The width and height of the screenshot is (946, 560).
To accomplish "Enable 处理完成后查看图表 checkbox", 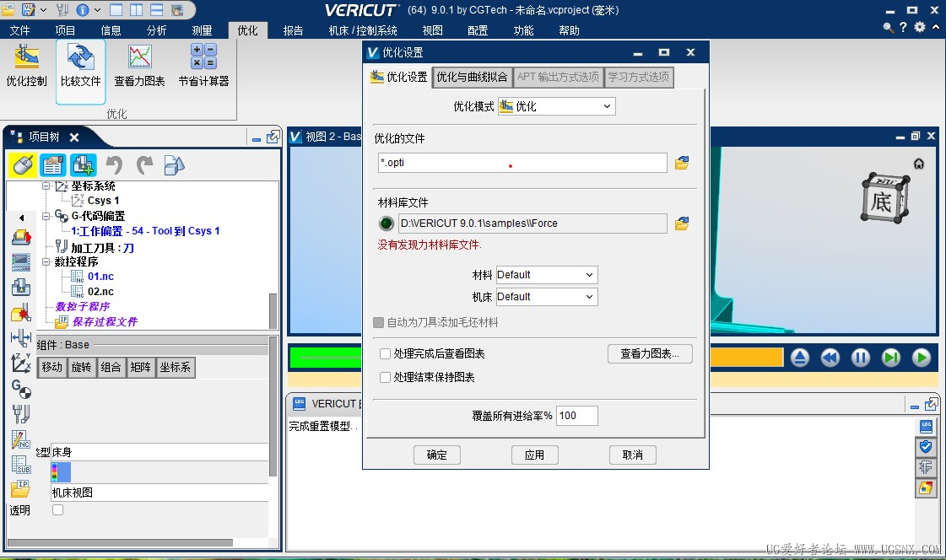I will [385, 354].
